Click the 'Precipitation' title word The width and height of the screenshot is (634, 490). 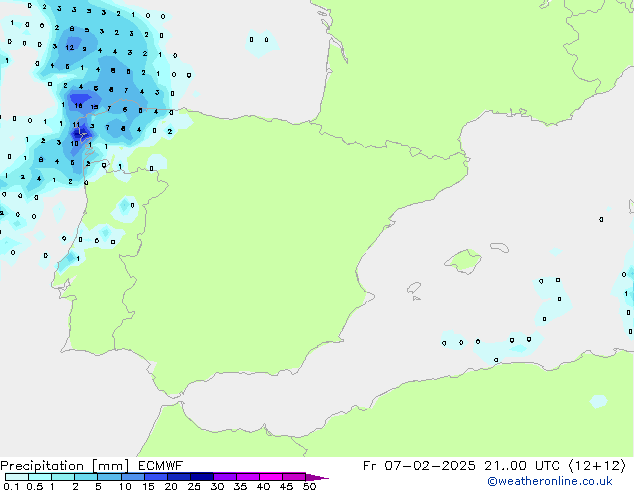click(42, 466)
